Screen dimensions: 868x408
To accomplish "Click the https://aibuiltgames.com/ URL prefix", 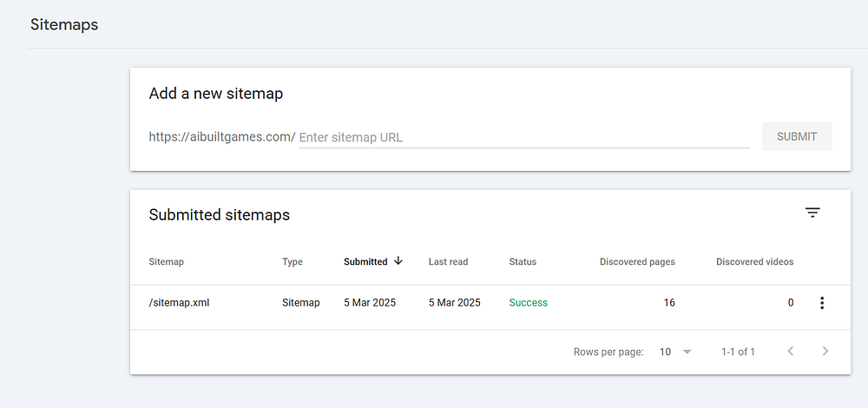I will pyautogui.click(x=222, y=137).
